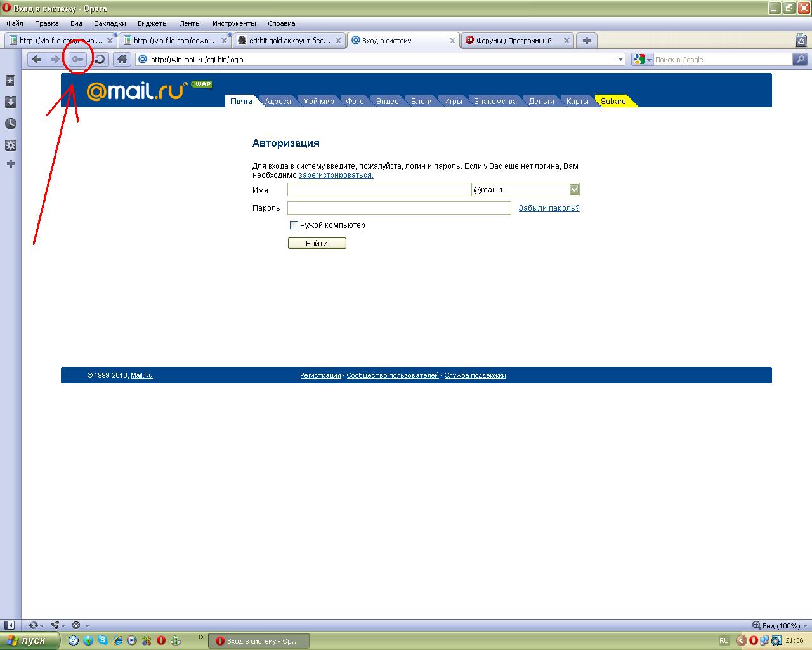Open the closed tabs trash can

point(801,40)
